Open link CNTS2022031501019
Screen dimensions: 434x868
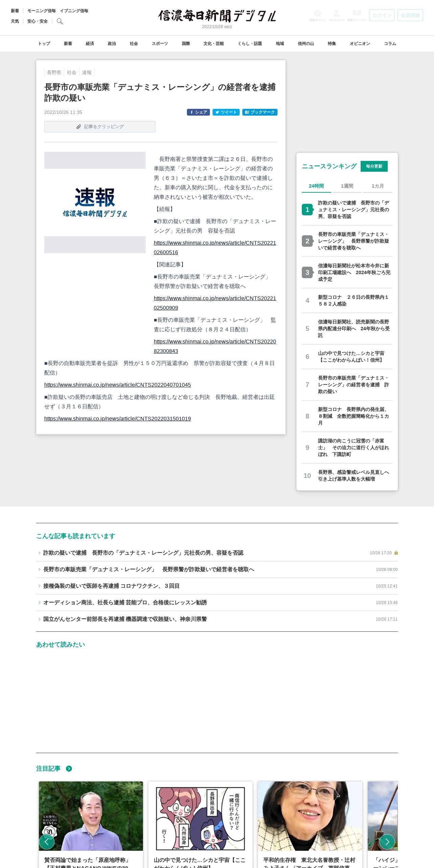coord(118,418)
